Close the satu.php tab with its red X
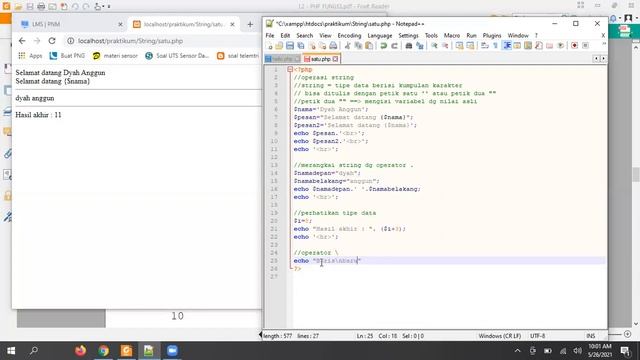This screenshot has height=360, width=640. coord(335,59)
